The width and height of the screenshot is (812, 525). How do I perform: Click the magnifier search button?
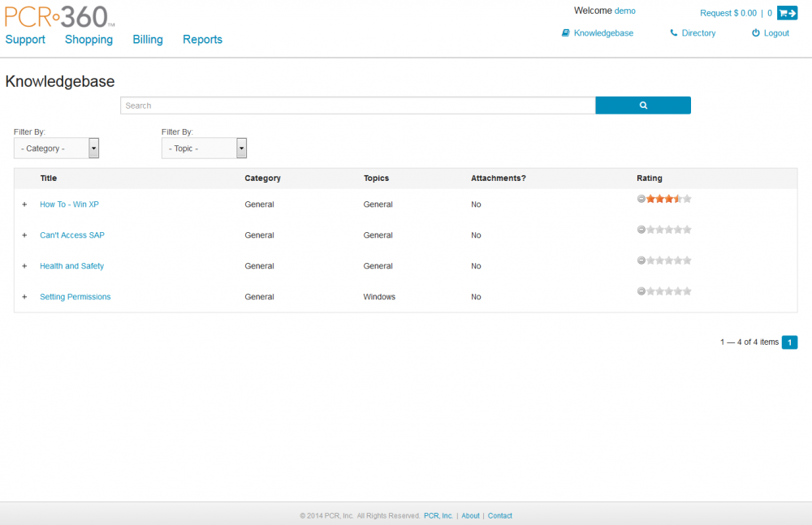[x=642, y=105]
